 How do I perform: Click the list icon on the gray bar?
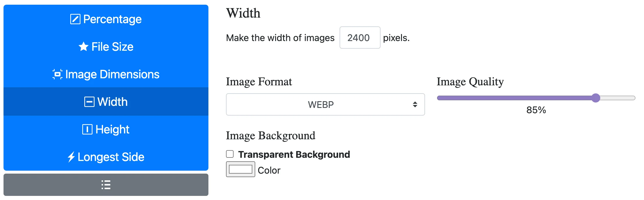pos(106,185)
